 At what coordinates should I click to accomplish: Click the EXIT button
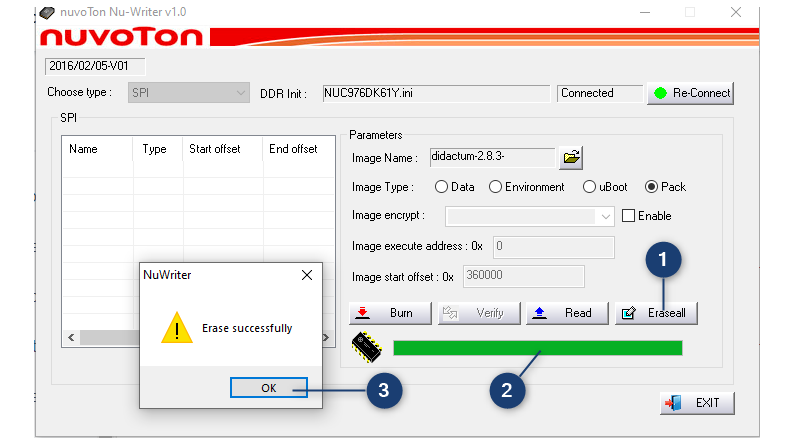click(x=697, y=403)
